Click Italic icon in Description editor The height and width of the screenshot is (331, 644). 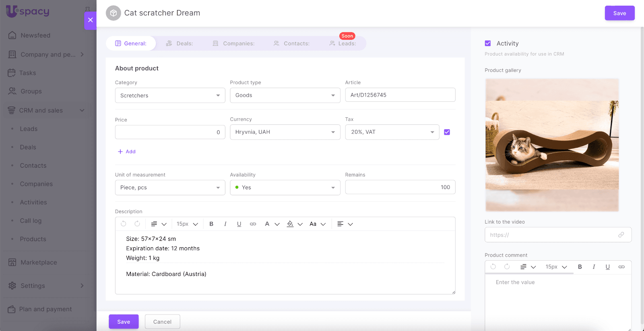[225, 224]
